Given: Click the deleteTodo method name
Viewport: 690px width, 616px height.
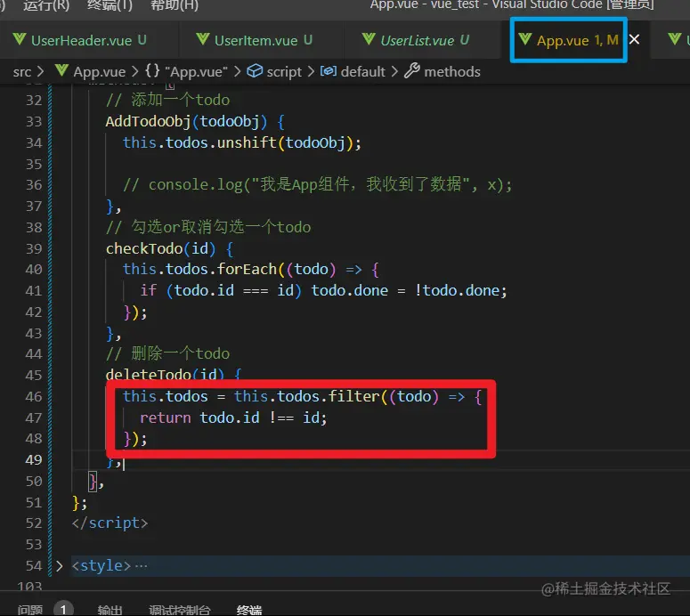Looking at the screenshot, I should [148, 375].
